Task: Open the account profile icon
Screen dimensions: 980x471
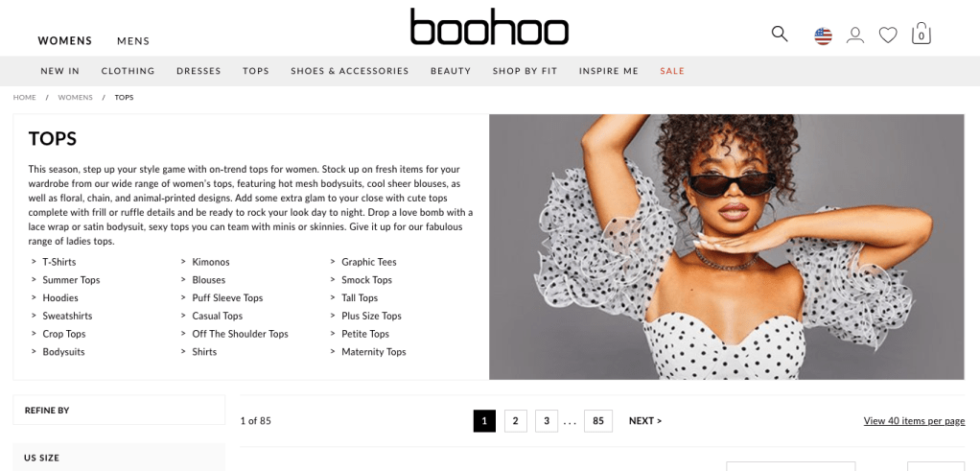Action: pos(855,35)
